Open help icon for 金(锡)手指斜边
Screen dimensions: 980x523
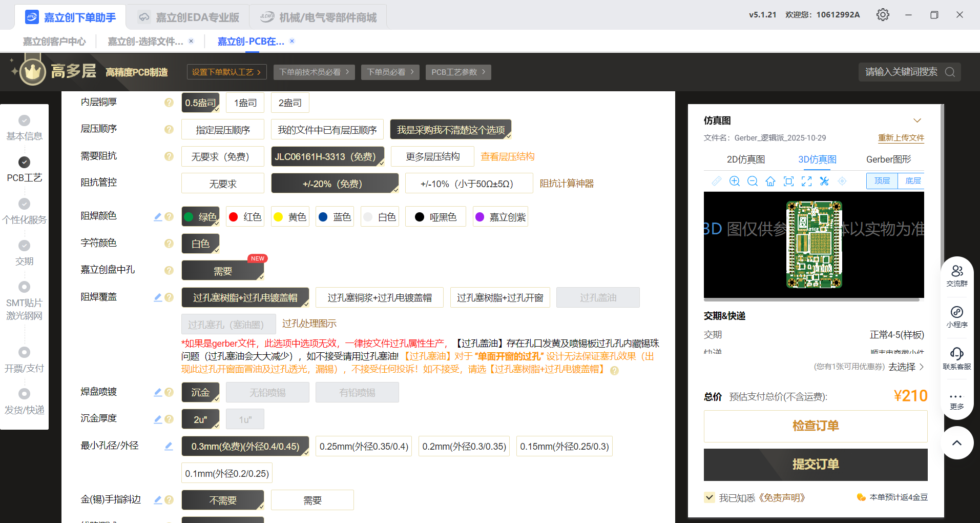[169, 500]
